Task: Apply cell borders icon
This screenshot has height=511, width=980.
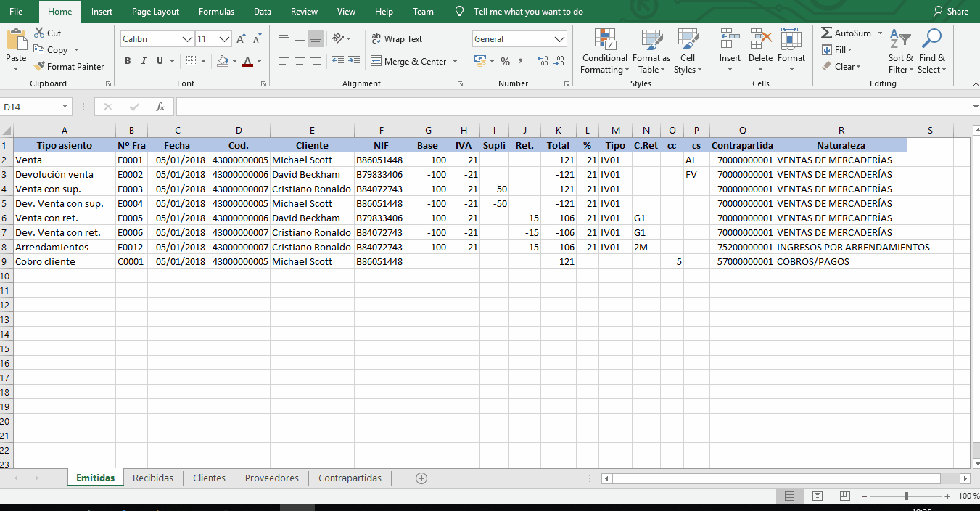Action: click(191, 61)
